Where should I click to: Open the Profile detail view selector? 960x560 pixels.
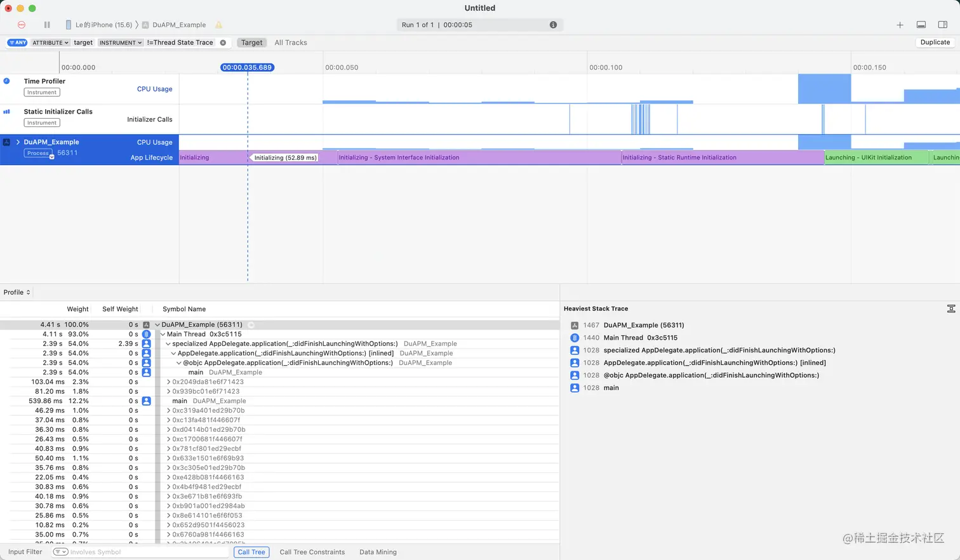point(17,292)
